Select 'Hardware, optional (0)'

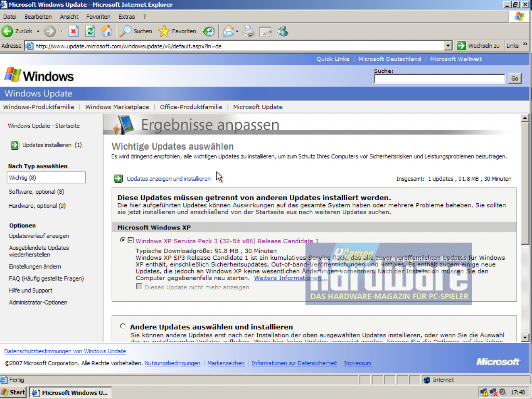pos(37,206)
